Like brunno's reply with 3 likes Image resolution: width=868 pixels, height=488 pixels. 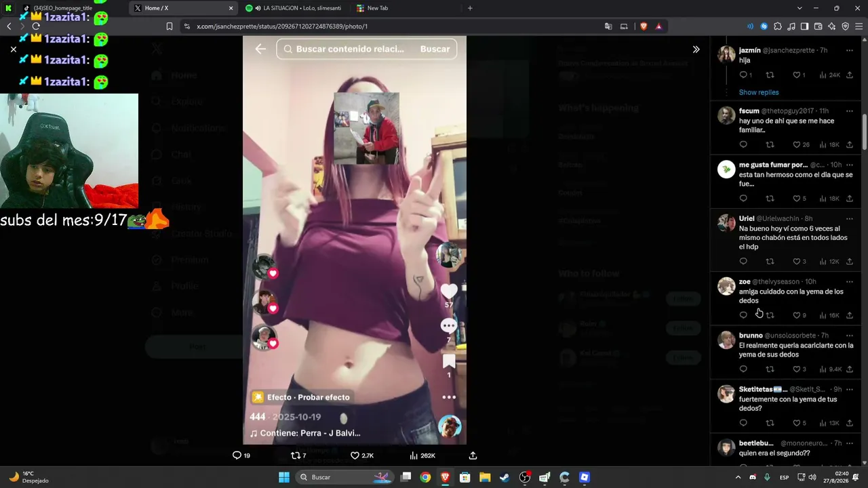click(800, 369)
